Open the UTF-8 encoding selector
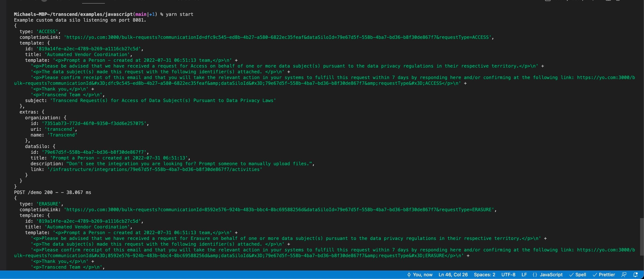Screen dimensions: 644x279 508,274
